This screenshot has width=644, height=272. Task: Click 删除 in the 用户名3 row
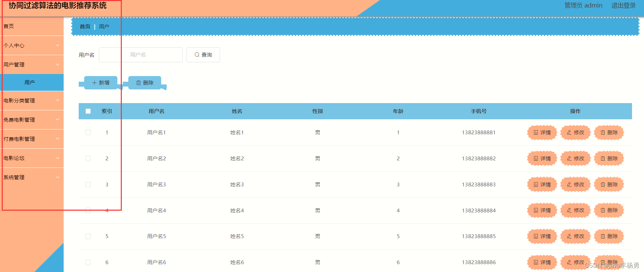pyautogui.click(x=609, y=184)
